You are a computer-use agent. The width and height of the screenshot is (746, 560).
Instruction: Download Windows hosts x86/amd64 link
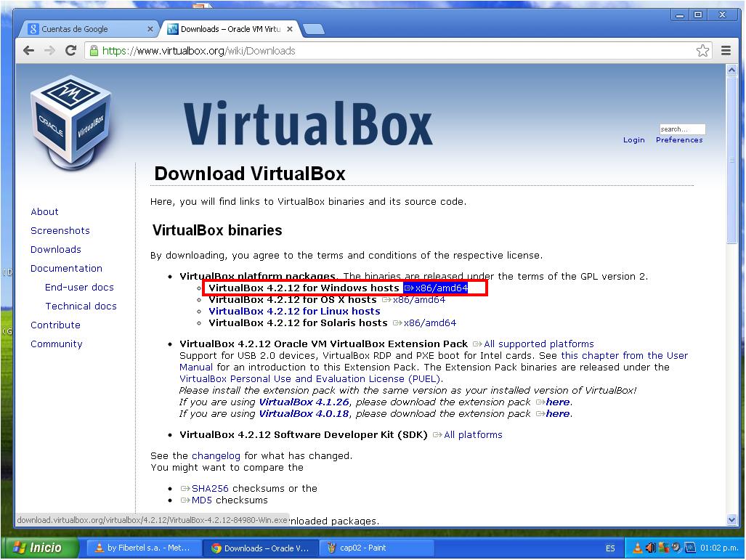point(436,288)
